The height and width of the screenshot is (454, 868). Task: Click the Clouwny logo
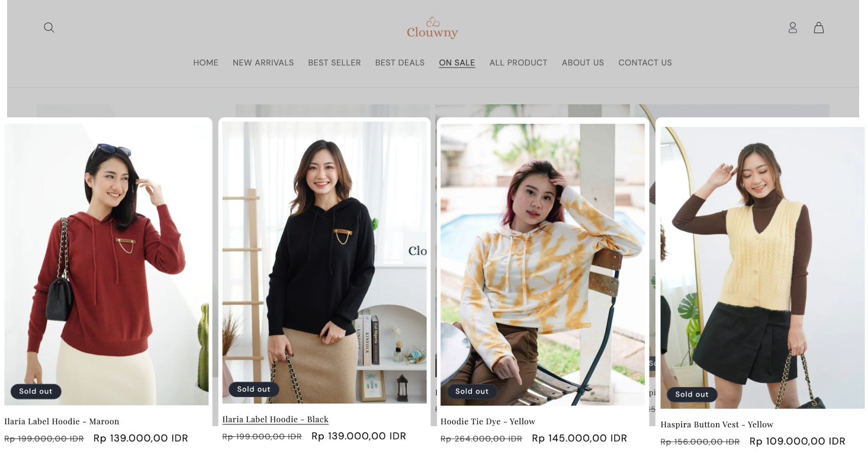tap(433, 27)
